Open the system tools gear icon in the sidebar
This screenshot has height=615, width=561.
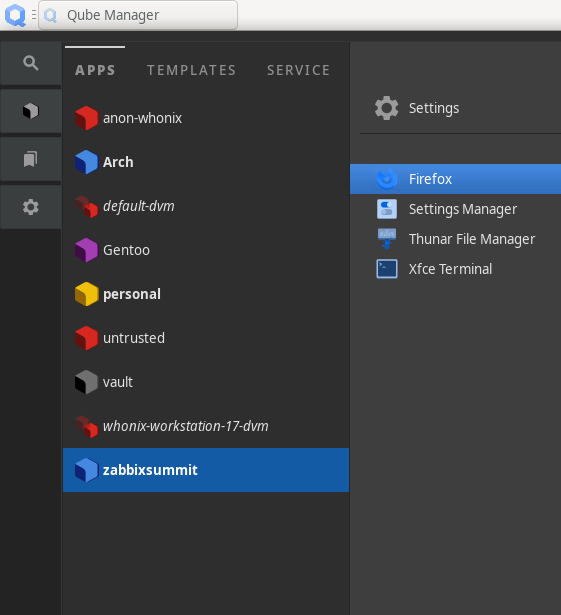pyautogui.click(x=31, y=207)
